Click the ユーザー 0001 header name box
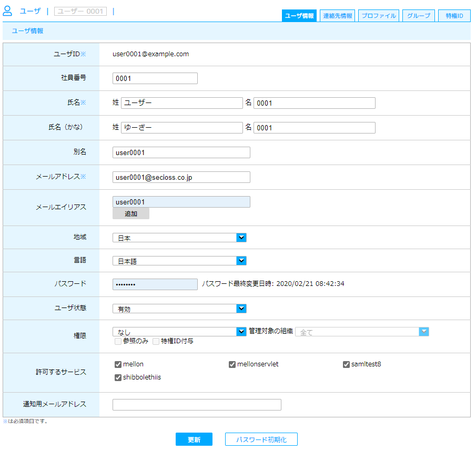The height and width of the screenshot is (451, 476). pyautogui.click(x=80, y=11)
